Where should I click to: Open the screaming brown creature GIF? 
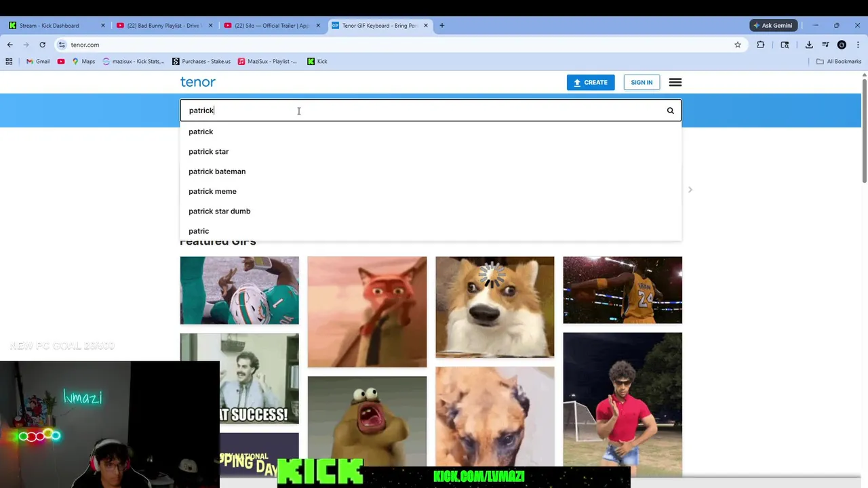tap(367, 421)
